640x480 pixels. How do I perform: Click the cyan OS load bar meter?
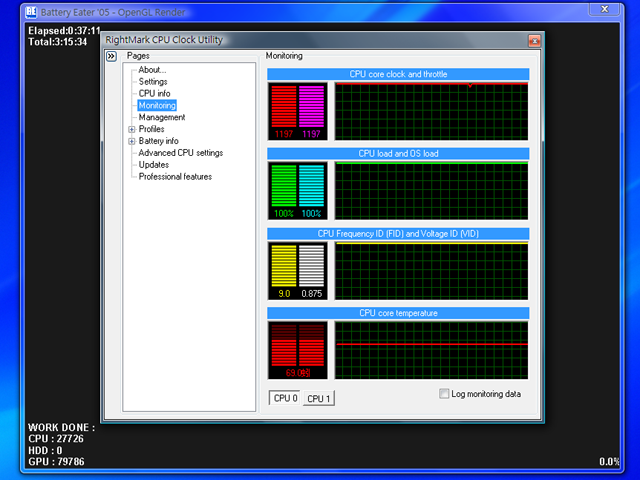point(311,186)
